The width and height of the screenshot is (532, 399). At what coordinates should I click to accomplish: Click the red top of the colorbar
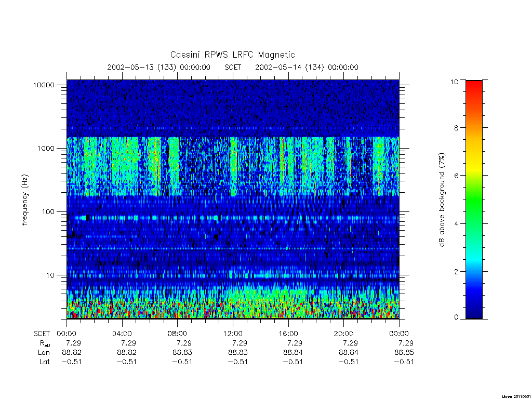(x=474, y=87)
